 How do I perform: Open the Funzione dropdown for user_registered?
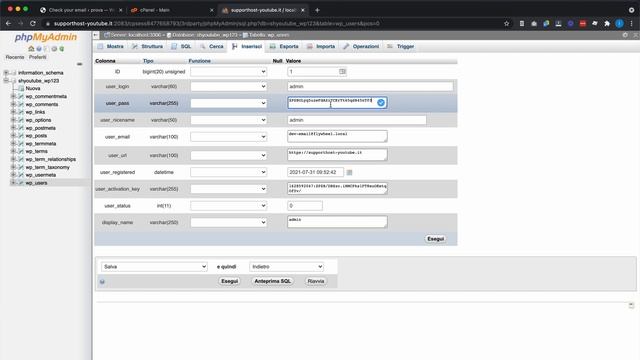coord(229,172)
